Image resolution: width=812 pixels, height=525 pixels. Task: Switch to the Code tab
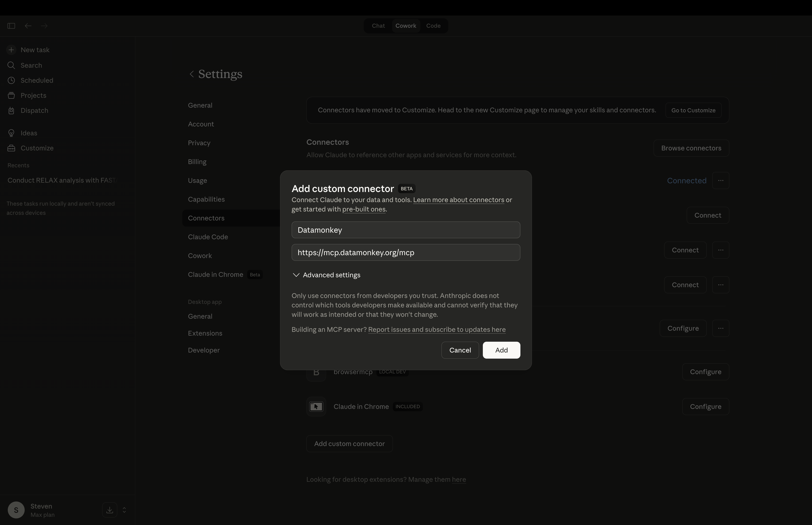pyautogui.click(x=433, y=26)
